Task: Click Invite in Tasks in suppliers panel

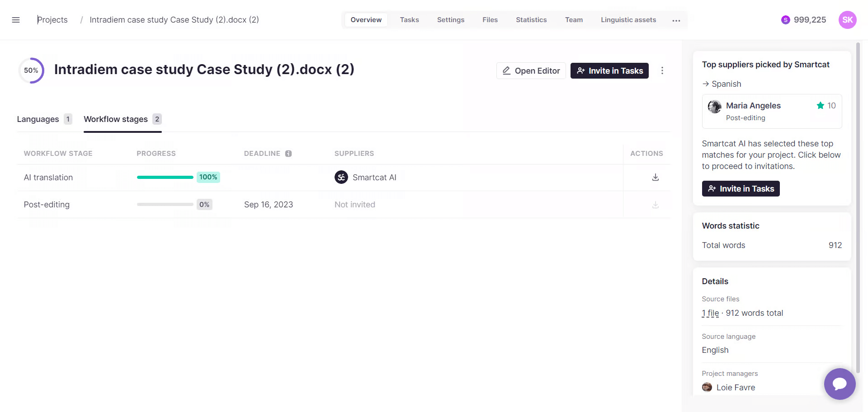Action: click(741, 188)
